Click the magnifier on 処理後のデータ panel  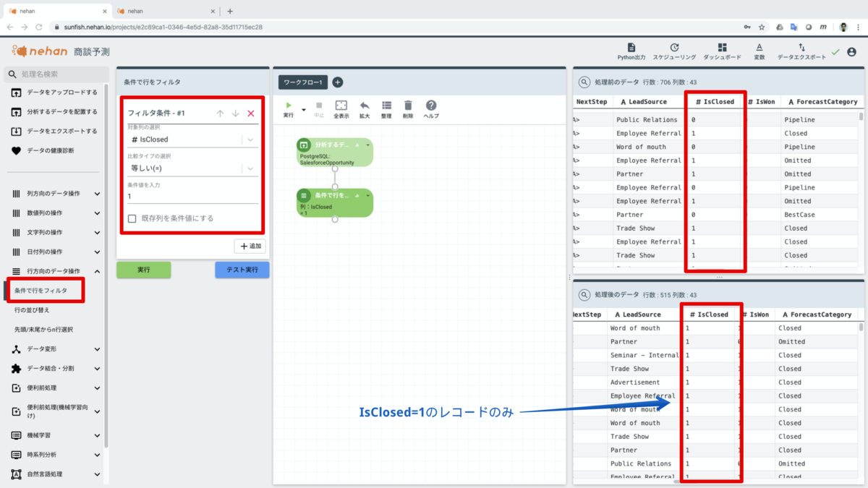pyautogui.click(x=584, y=294)
